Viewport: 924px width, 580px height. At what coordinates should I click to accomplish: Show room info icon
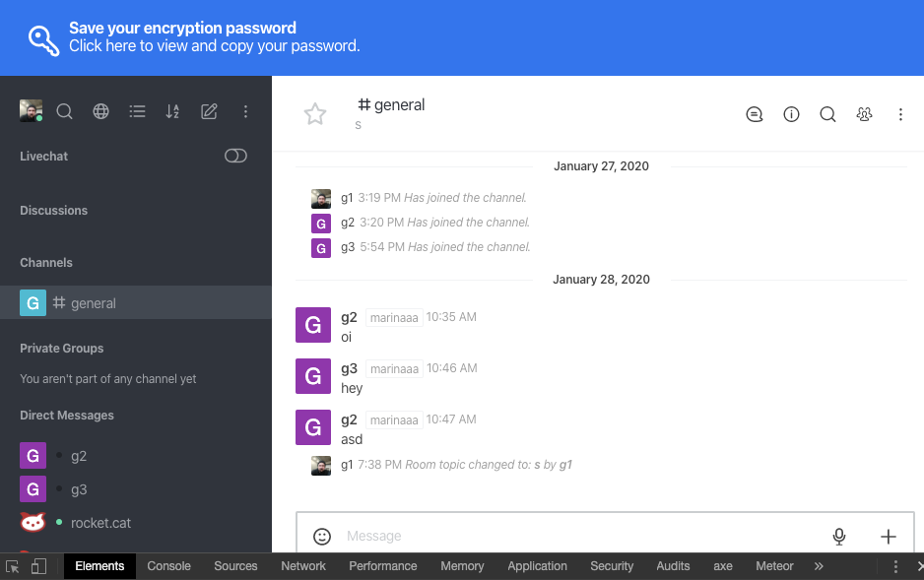[x=791, y=114]
